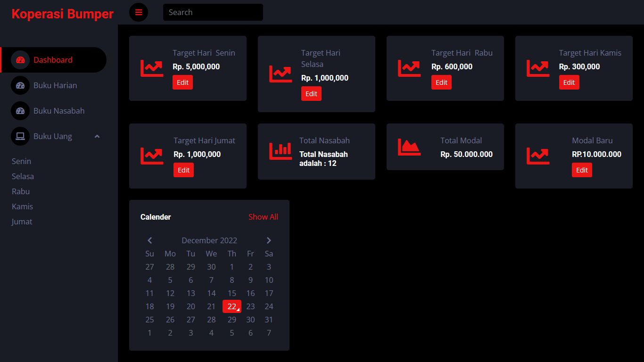Viewport: 644px width, 362px height.
Task: Click the Buku Nasabah sidebar icon
Action: [20, 111]
